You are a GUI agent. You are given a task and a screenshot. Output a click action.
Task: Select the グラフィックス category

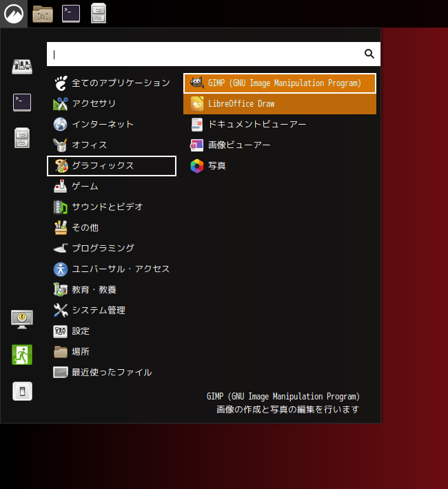point(112,166)
